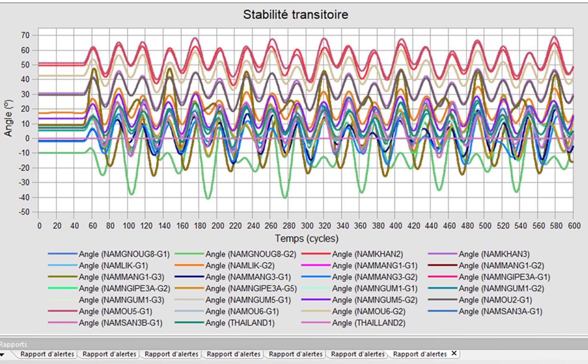The width and height of the screenshot is (588, 364).
Task: Click the olive NAMMANG1-G3 legend line marker
Action: click(x=63, y=277)
